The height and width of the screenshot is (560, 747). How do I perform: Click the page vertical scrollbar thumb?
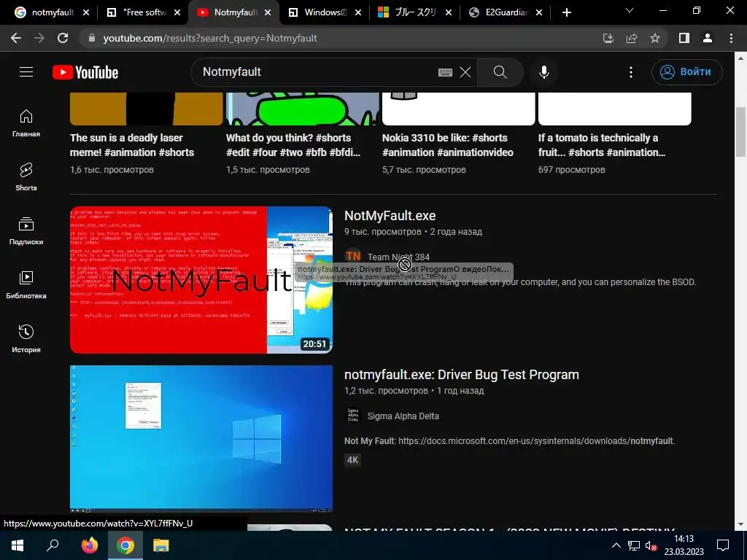point(740,132)
